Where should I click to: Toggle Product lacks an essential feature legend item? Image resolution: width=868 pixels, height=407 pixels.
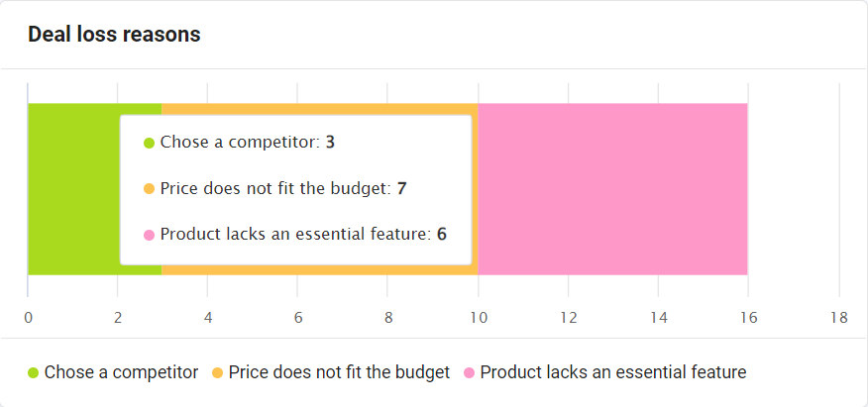click(x=605, y=372)
